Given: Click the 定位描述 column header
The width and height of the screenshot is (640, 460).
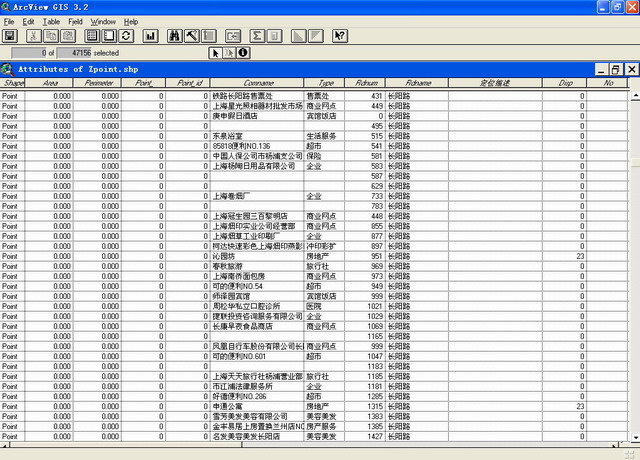Looking at the screenshot, I should pos(495,83).
